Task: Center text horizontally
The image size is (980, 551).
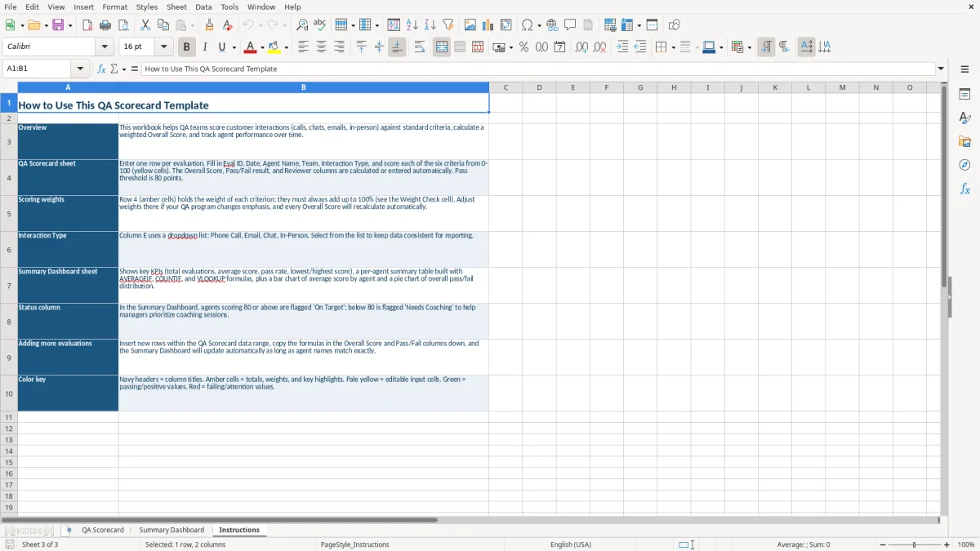Action: [321, 47]
